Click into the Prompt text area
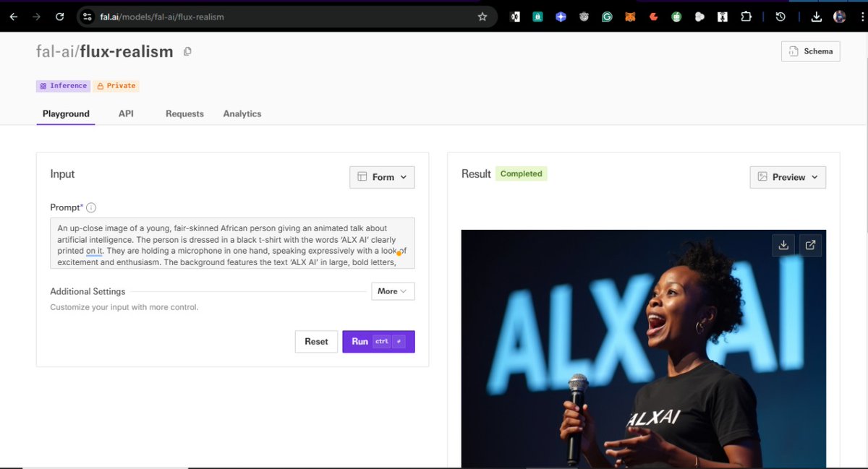This screenshot has height=469, width=868. 232,244
